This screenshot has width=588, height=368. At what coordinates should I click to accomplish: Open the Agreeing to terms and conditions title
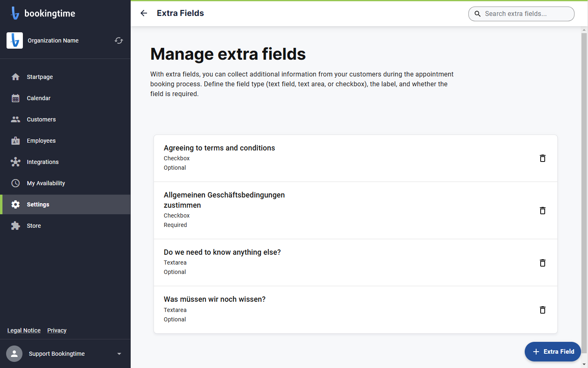219,148
